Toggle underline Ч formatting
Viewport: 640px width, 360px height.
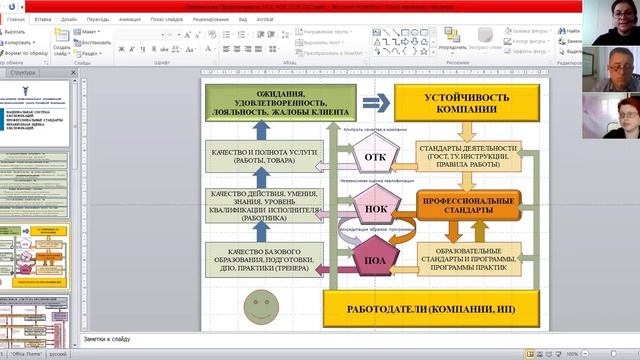tap(142, 49)
